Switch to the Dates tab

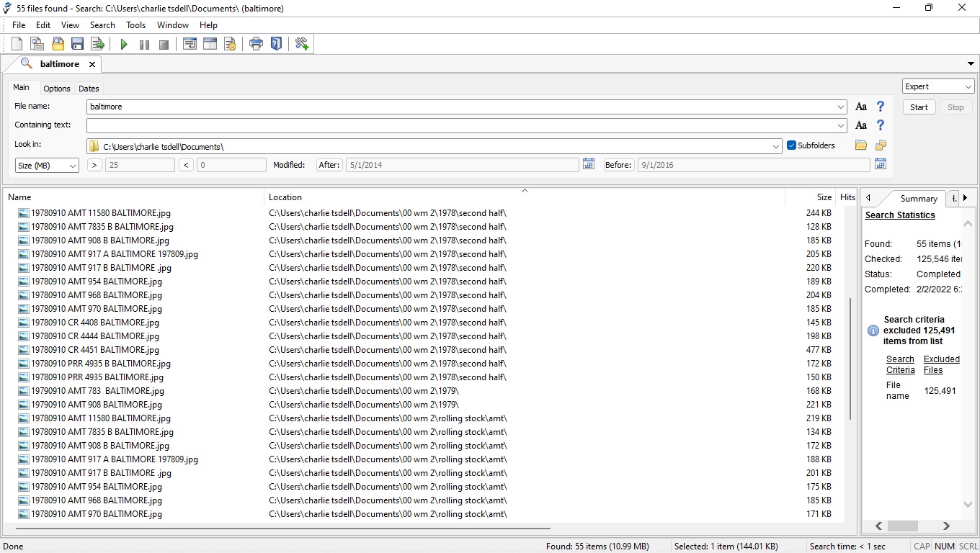tap(89, 89)
